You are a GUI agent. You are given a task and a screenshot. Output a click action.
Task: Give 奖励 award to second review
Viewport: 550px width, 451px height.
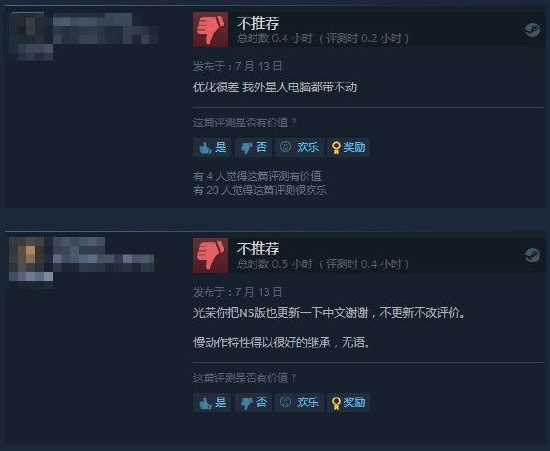[x=348, y=402]
